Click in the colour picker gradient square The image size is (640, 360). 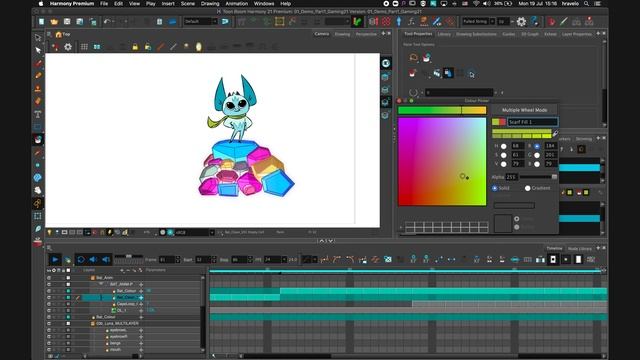click(442, 162)
